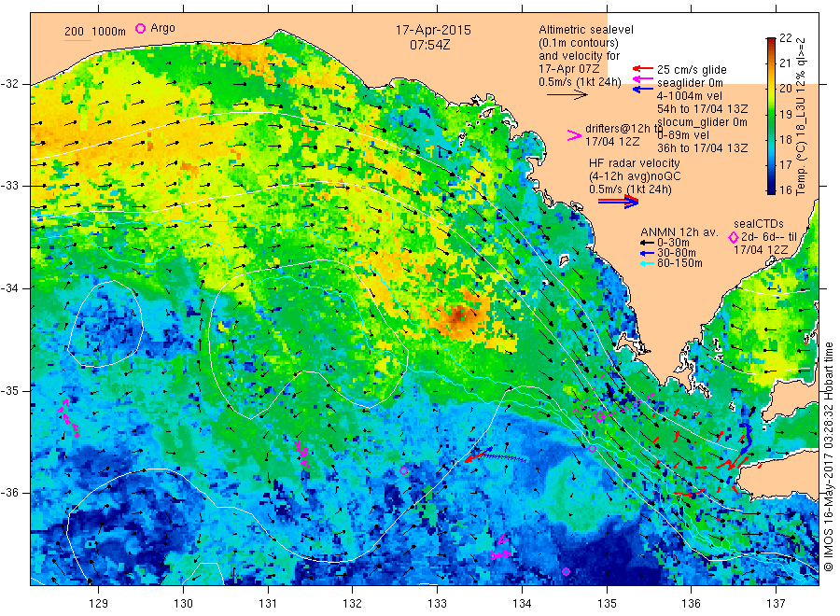
Task: Click the '54h to 17/04 13Z' text
Action: [x=703, y=109]
